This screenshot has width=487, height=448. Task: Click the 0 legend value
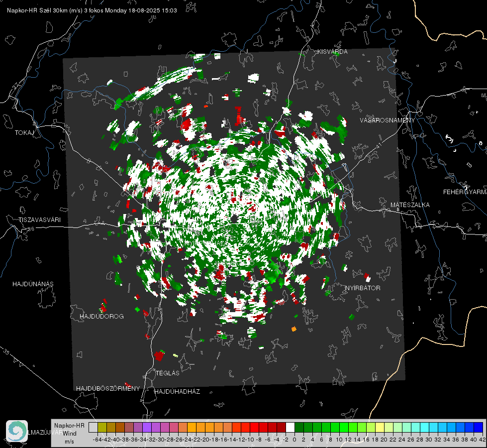click(x=294, y=440)
